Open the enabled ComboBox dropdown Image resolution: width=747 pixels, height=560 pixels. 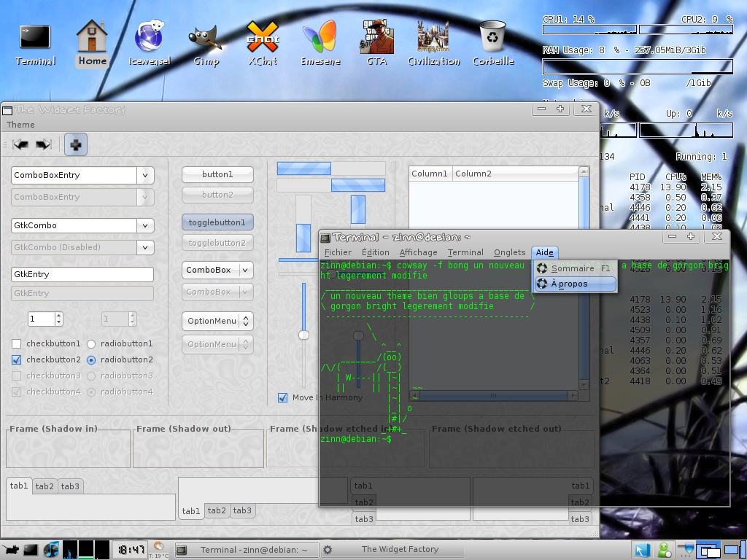[217, 270]
